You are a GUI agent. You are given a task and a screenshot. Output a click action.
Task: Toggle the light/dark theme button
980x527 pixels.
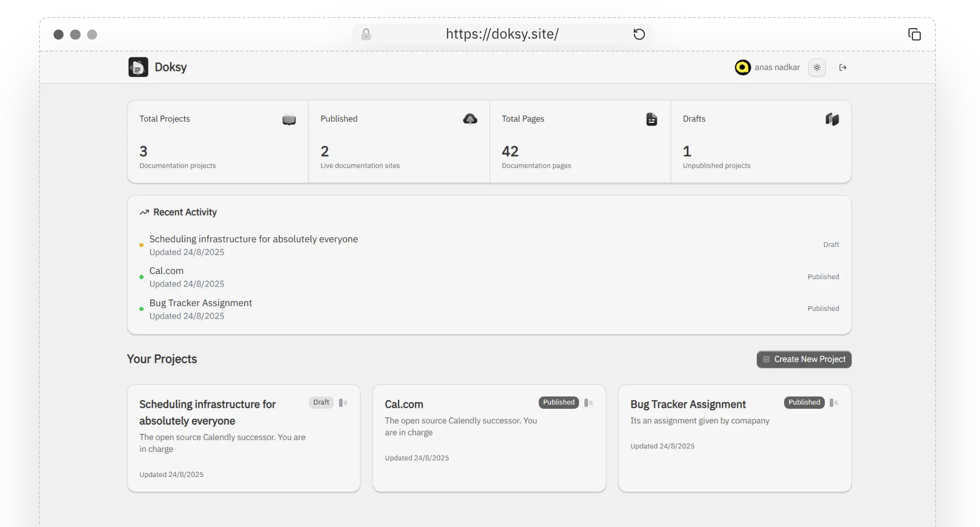817,68
